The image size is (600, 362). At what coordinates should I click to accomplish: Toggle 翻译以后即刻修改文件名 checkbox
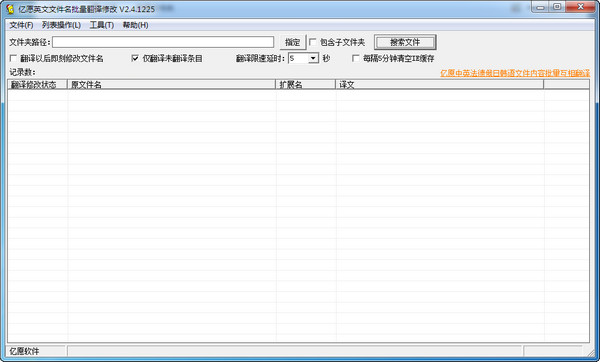[13, 58]
